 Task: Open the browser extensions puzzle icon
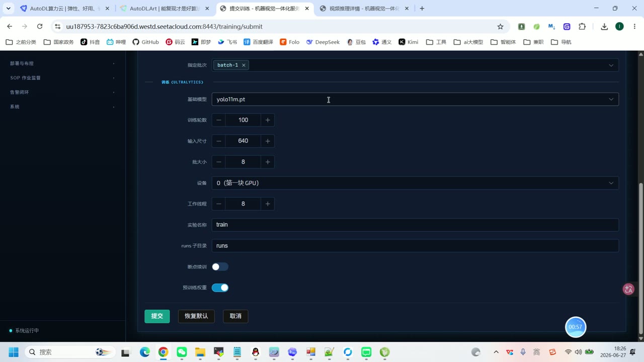[582, 27]
